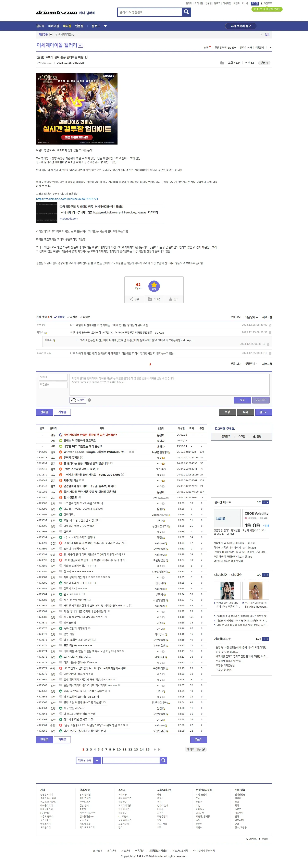308x868 pixels.
Task: Select 최신순 comment sort option
Action: 72,317
